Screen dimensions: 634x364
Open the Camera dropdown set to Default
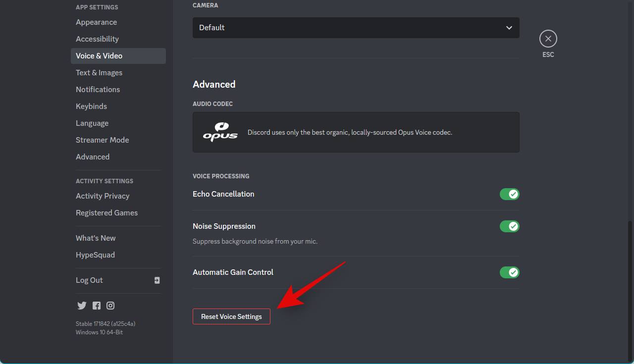[x=356, y=28]
